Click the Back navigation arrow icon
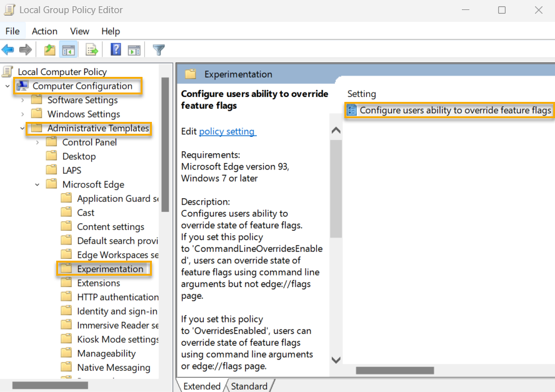555x392 pixels. (9, 49)
